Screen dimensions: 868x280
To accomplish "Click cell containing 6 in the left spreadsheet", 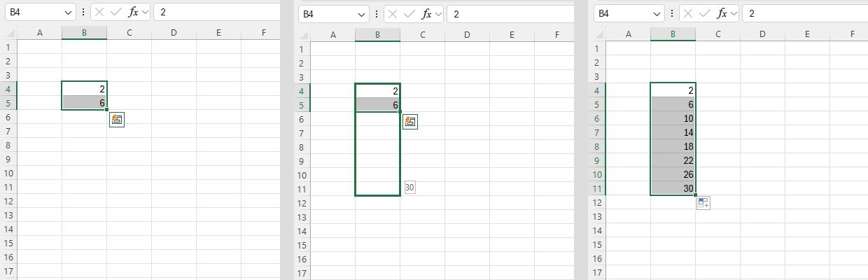I will coord(84,103).
